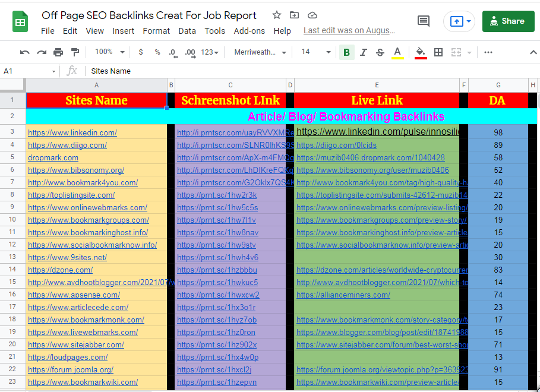Open the borders tool
This screenshot has height=392, width=540.
click(438, 52)
